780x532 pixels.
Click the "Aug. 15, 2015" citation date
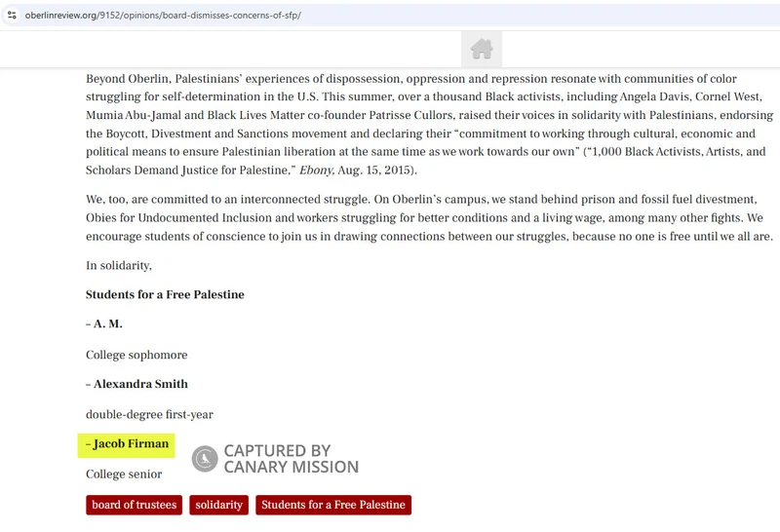(377, 171)
